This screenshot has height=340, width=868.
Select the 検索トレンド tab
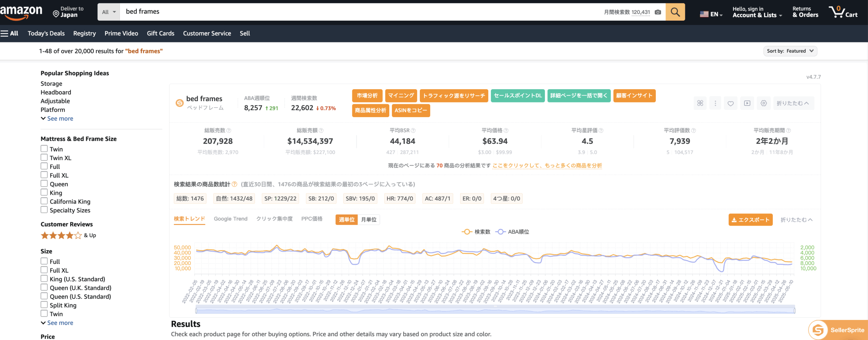tap(190, 219)
